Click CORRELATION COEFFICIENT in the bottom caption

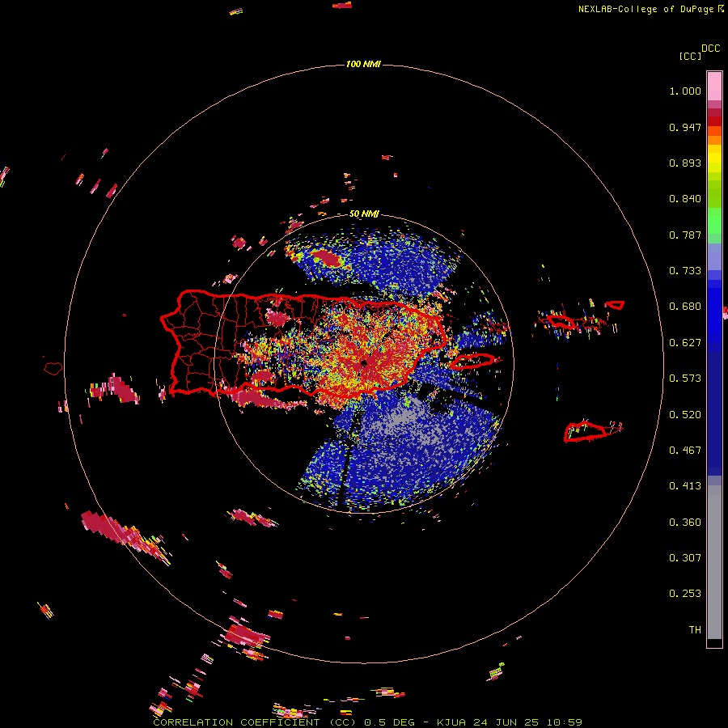[236, 722]
